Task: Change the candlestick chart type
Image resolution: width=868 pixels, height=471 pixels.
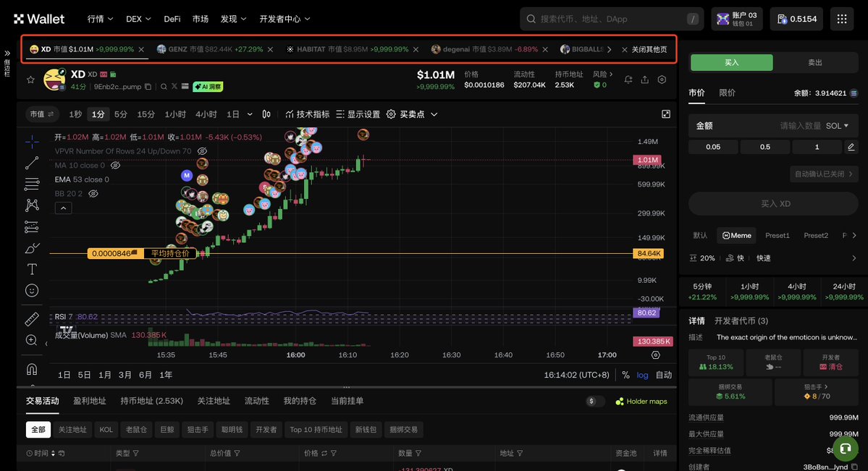Action: point(266,114)
